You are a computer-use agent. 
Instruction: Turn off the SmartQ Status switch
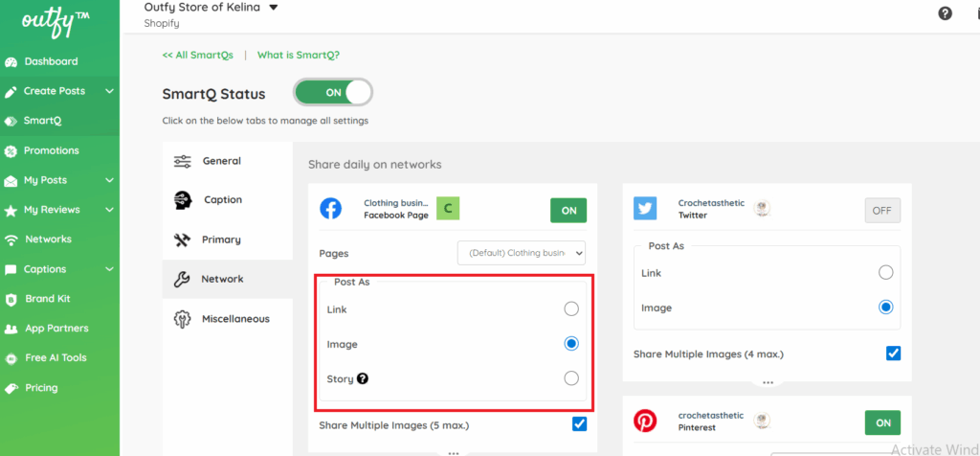[x=333, y=93]
